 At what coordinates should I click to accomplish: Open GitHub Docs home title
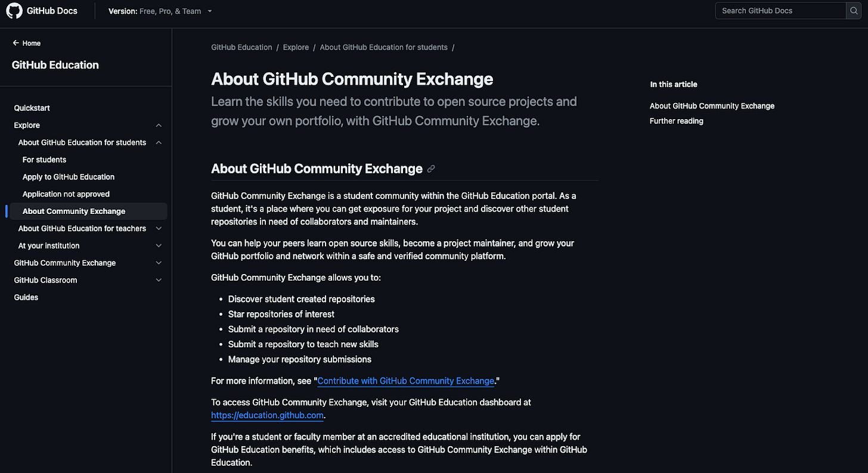pos(52,11)
